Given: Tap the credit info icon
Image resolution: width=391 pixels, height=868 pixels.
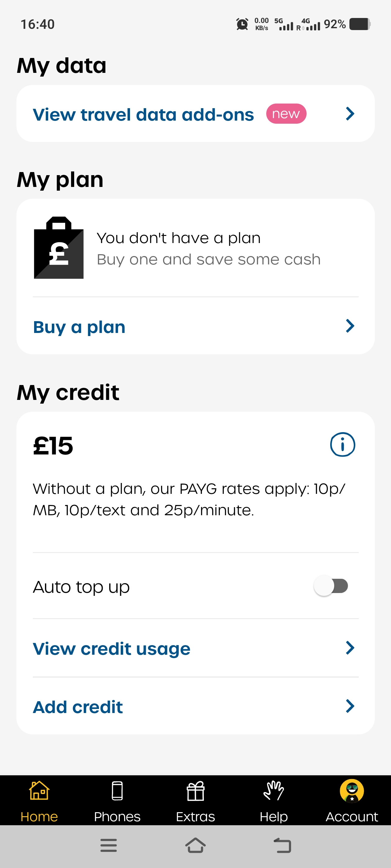Looking at the screenshot, I should tap(342, 445).
